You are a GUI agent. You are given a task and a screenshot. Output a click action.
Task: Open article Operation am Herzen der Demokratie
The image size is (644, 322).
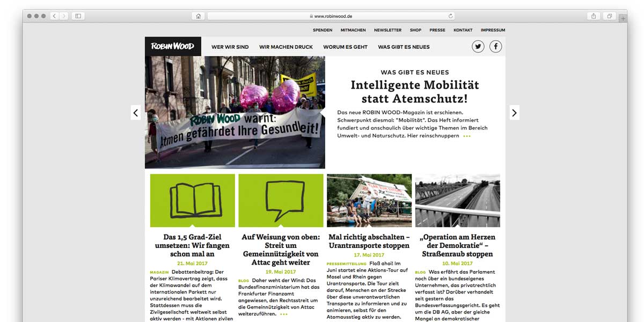tap(458, 245)
